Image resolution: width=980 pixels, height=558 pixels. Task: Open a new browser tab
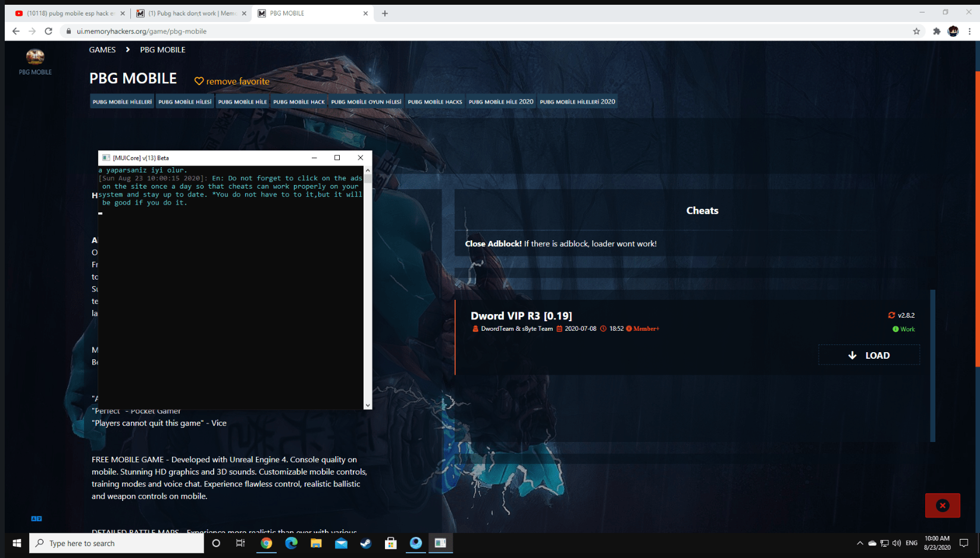coord(385,13)
